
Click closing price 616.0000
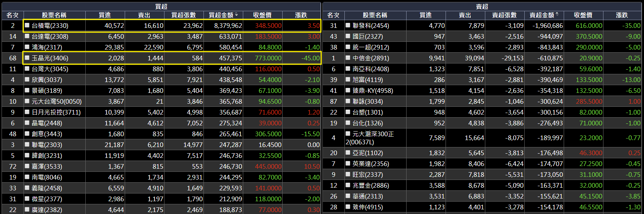point(589,26)
